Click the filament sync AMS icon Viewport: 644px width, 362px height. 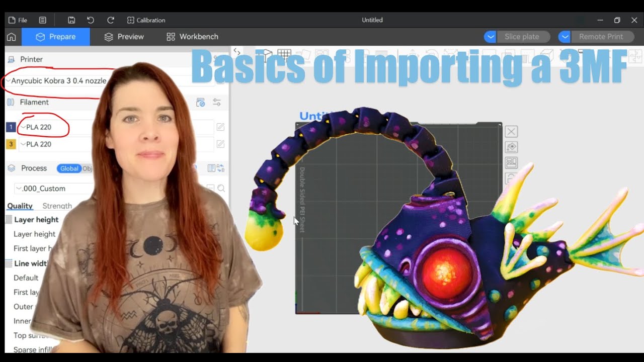point(201,103)
